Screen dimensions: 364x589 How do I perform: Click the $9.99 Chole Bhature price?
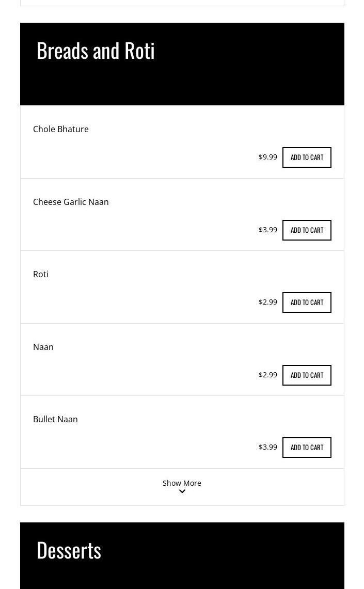click(x=268, y=157)
